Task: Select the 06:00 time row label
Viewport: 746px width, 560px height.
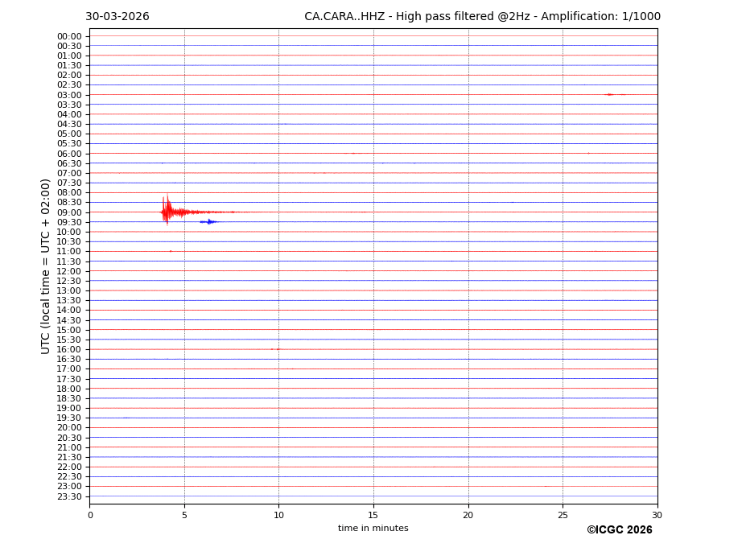Action: coord(69,154)
